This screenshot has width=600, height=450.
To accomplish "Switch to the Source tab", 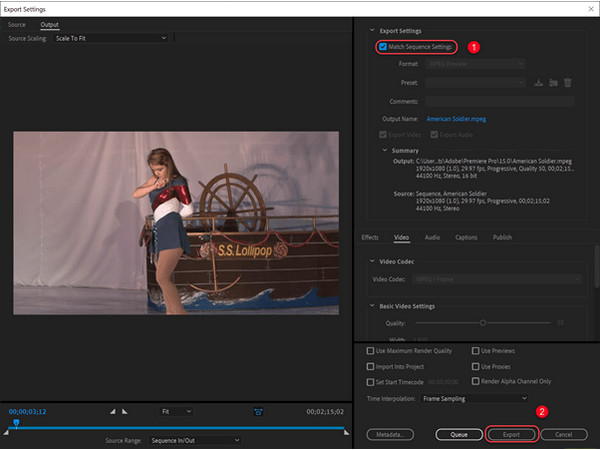I will click(16, 24).
